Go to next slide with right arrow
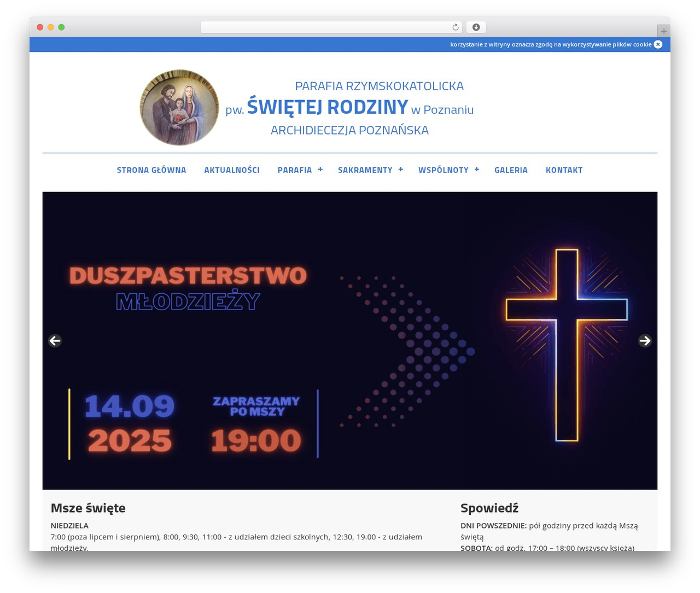Image resolution: width=700 pixels, height=593 pixels. click(645, 341)
